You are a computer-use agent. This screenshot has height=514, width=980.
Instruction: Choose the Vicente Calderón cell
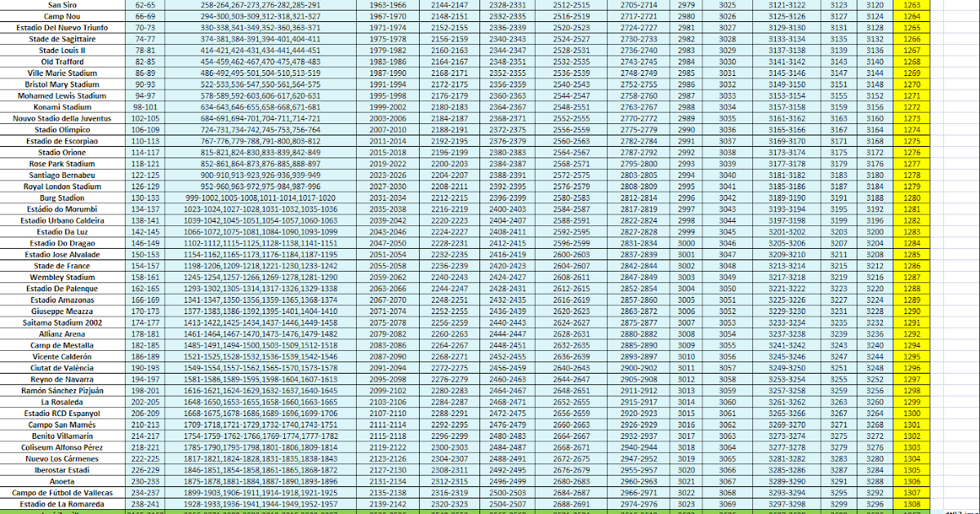tap(63, 357)
